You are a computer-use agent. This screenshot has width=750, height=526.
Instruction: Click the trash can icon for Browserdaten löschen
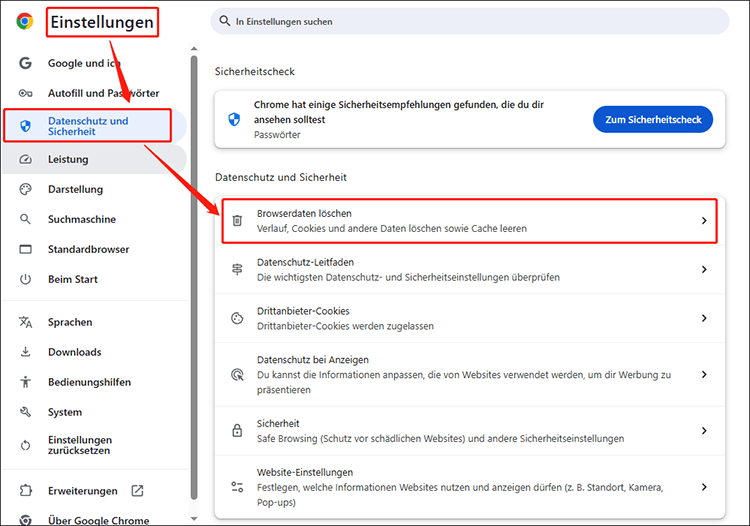click(237, 220)
